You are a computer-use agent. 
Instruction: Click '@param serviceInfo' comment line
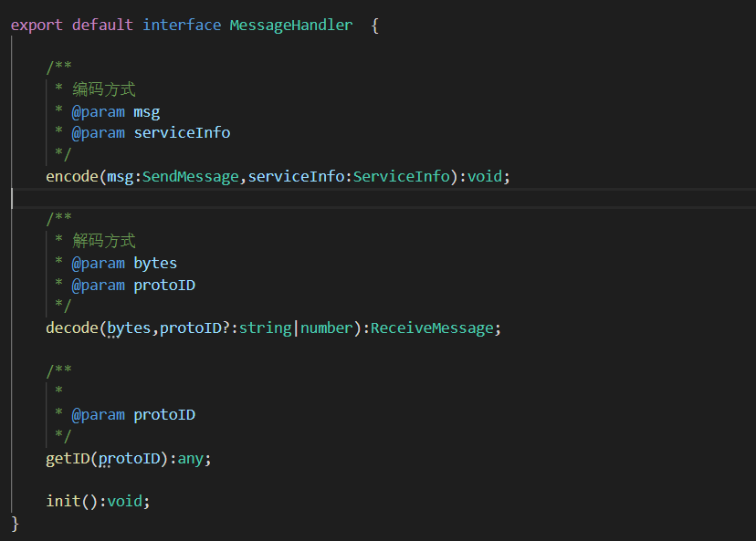[x=151, y=133]
